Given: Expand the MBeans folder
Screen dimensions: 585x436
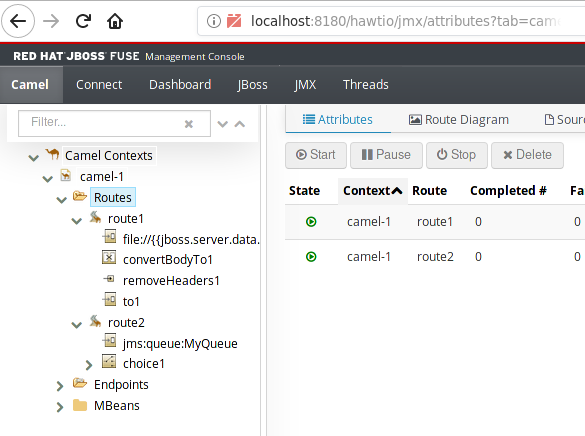Looking at the screenshot, I should [x=60, y=407].
